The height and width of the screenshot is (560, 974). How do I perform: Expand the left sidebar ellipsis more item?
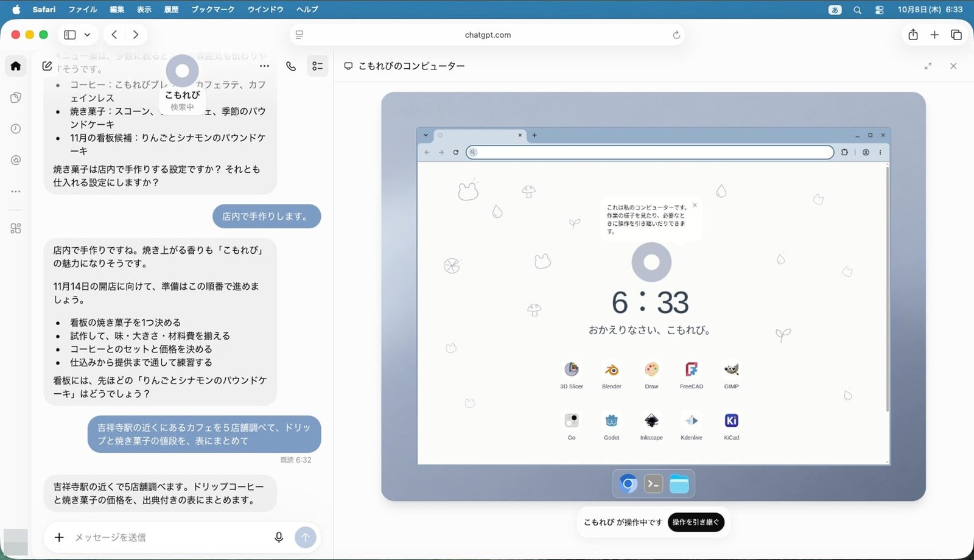coord(16,191)
